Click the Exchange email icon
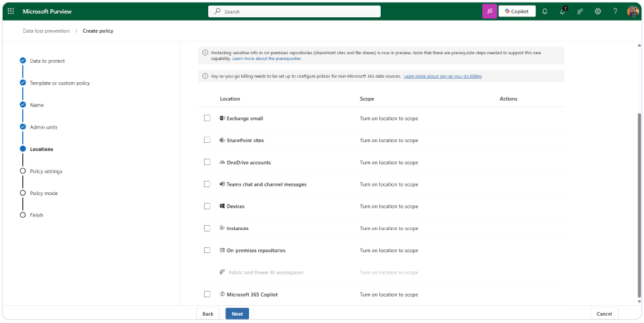 click(x=223, y=118)
